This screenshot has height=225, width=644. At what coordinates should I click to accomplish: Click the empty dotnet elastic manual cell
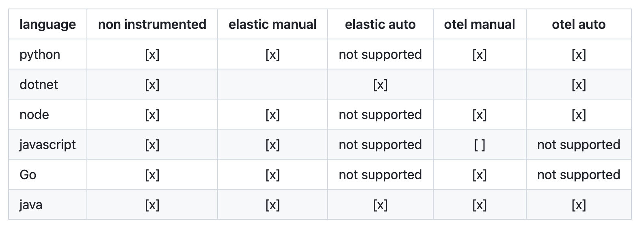tap(272, 85)
